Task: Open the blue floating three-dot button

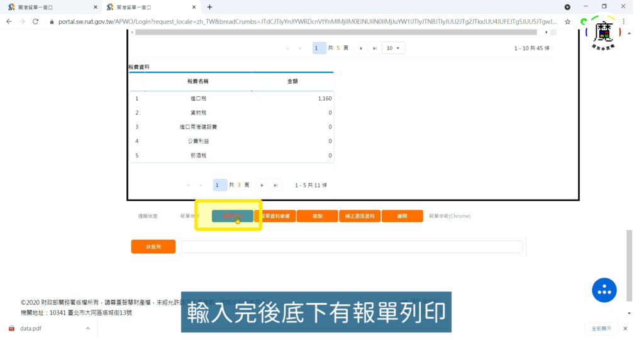Action: point(604,290)
